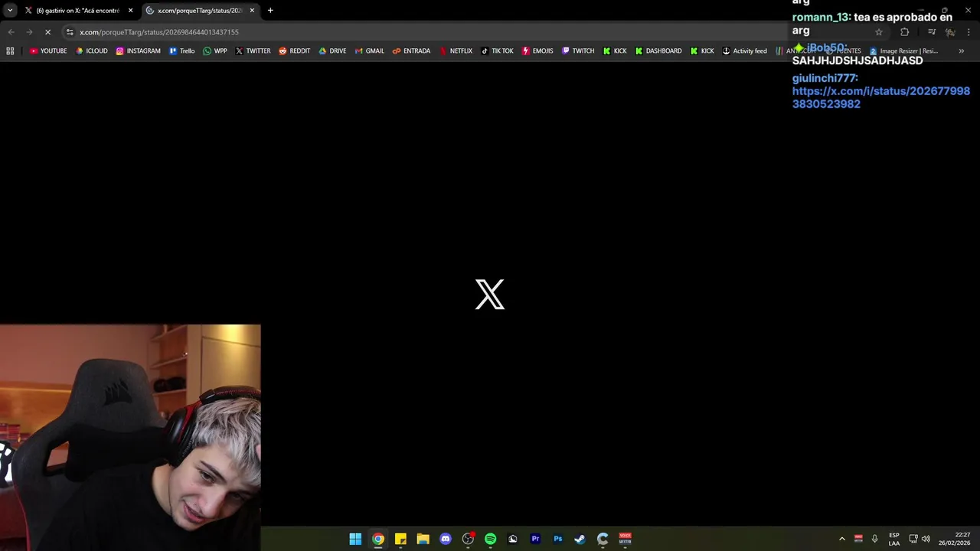Open the INSTAGRAM bookmark
The height and width of the screenshot is (551, 980).
coord(138,51)
